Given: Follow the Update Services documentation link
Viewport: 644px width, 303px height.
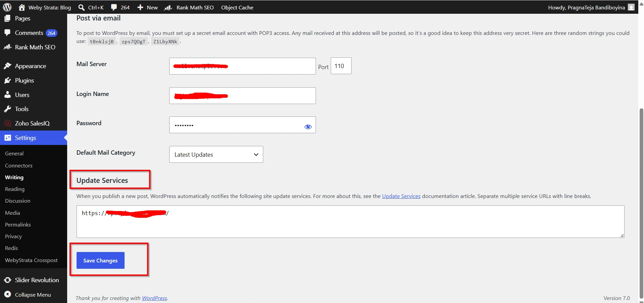Looking at the screenshot, I should pos(401,196).
